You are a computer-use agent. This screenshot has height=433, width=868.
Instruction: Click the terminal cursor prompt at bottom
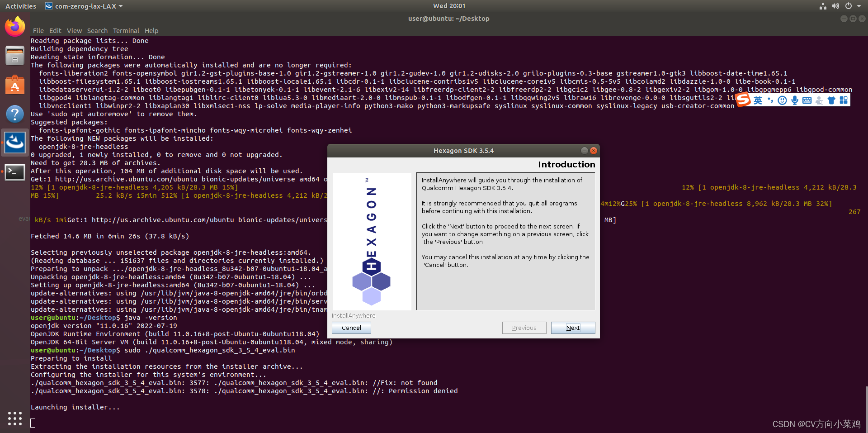pos(33,423)
